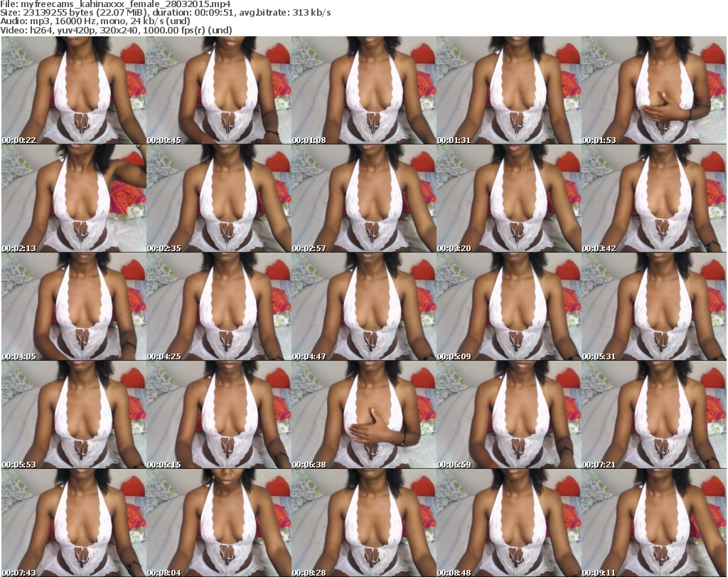Select the frame at 00:04:05
Viewport: 728px width, 577px height.
tap(74, 307)
